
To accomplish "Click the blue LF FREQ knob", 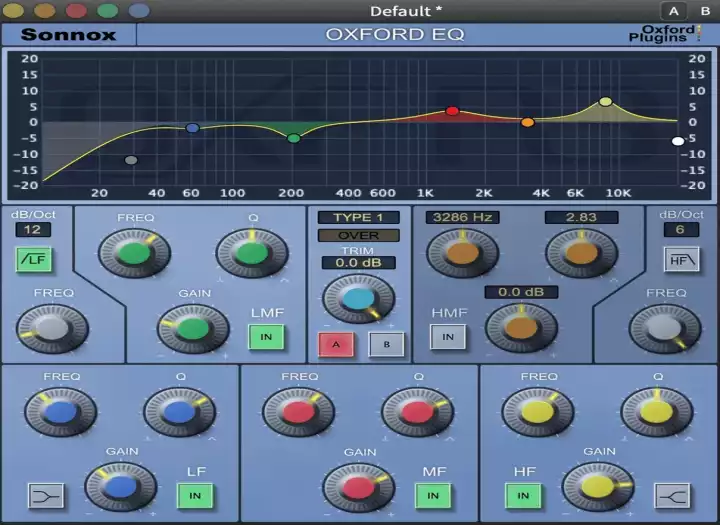I will tap(61, 412).
